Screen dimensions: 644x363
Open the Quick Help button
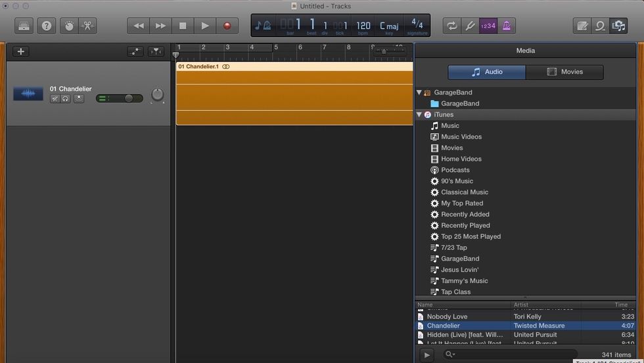(47, 26)
